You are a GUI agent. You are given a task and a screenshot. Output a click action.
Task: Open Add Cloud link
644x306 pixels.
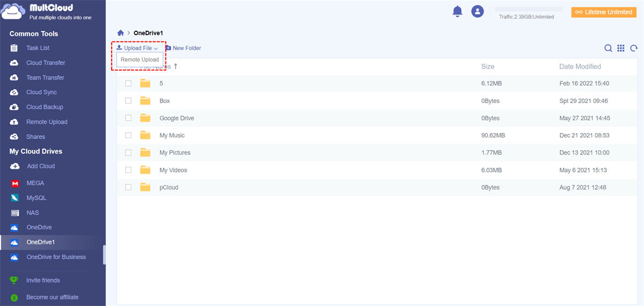(41, 166)
